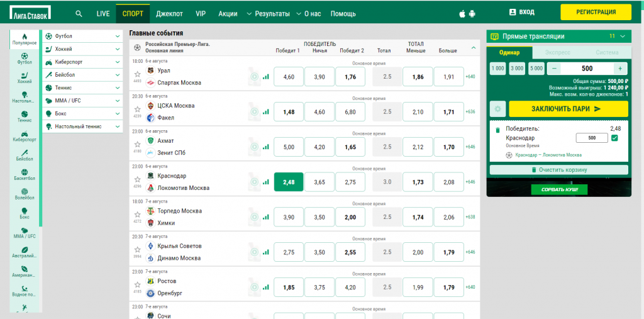Viewport: 644px width, 319px height.
Task: Expand the Прямые трансляции panel
Action: tap(623, 36)
